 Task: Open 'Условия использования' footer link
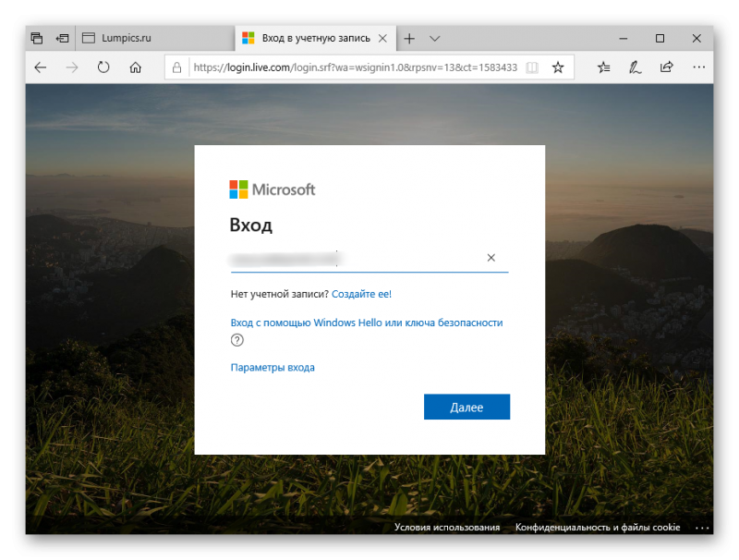[x=447, y=527]
